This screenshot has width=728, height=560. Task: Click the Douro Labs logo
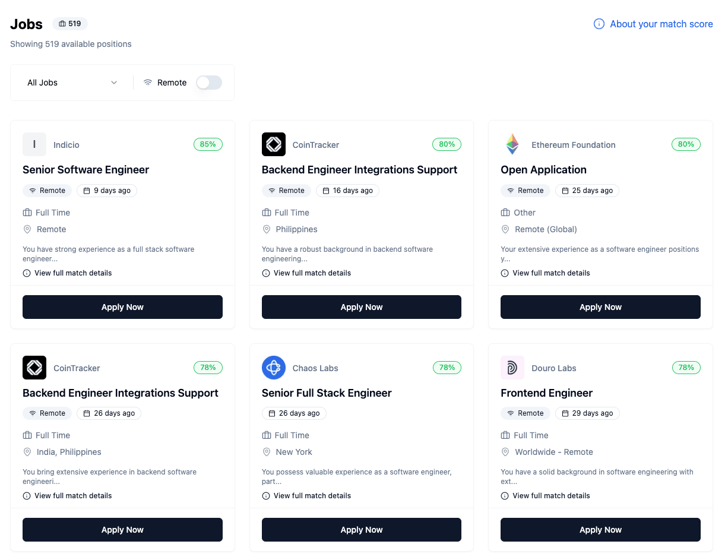click(512, 368)
